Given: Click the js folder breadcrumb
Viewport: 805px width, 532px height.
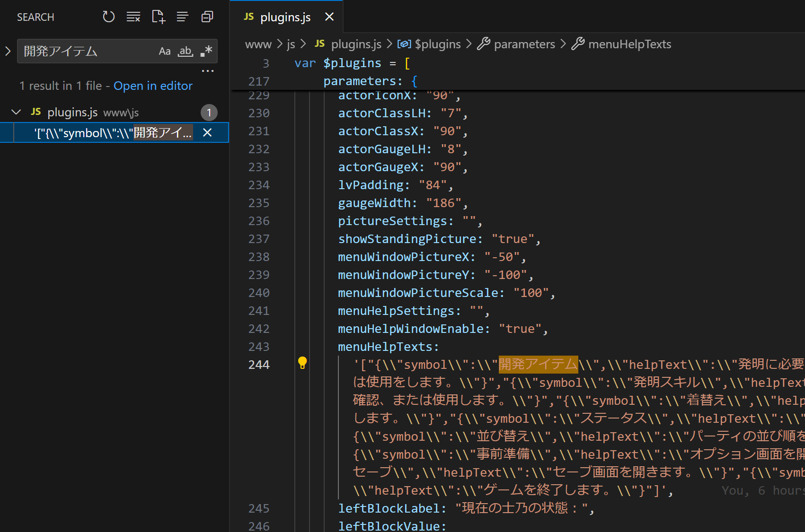Looking at the screenshot, I should click(x=291, y=44).
